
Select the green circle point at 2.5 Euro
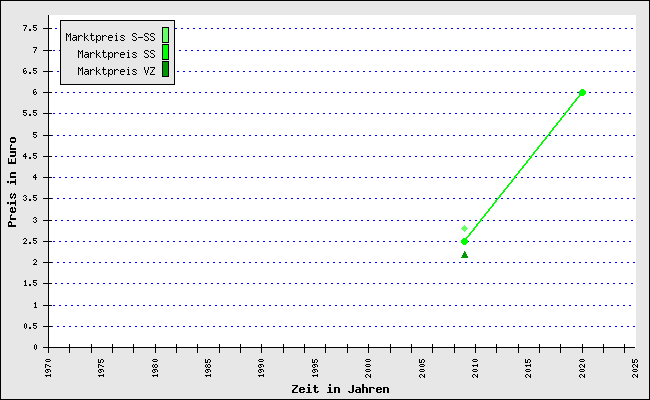pyautogui.click(x=464, y=241)
